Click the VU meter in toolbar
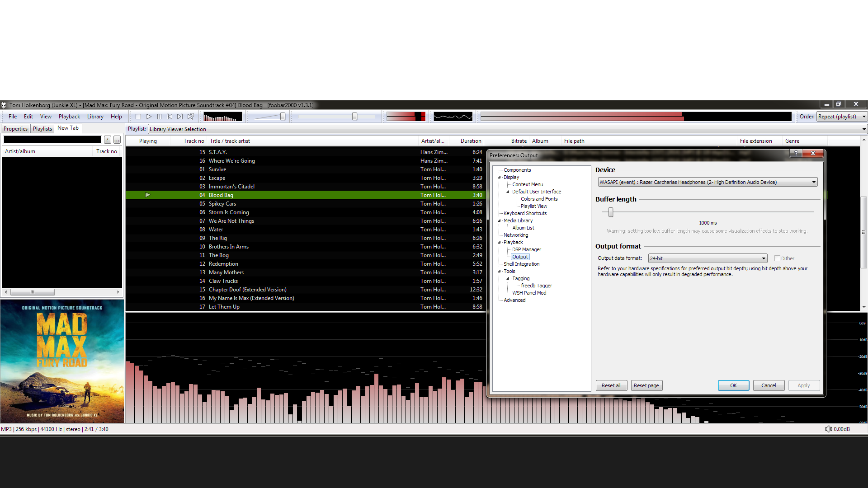 click(x=406, y=117)
